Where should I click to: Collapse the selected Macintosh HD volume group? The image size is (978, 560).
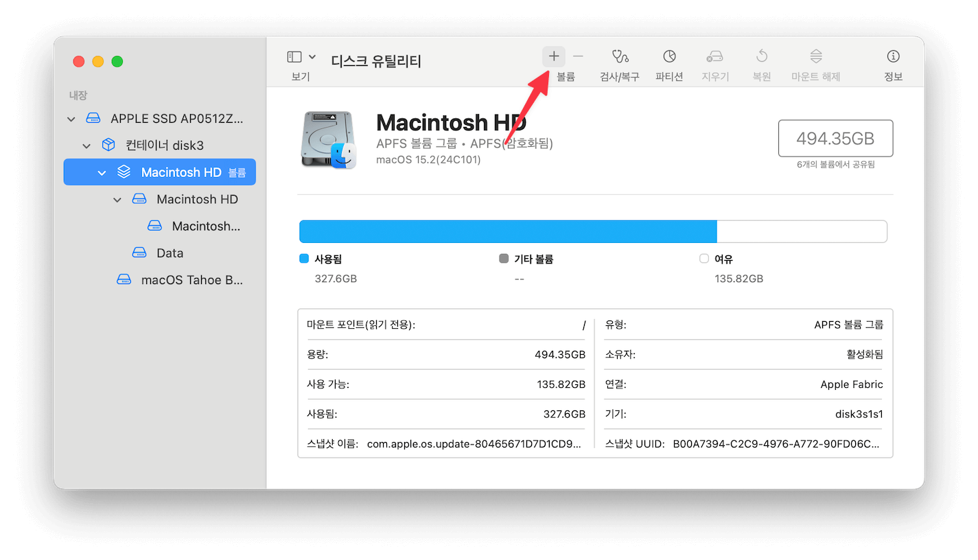click(102, 172)
